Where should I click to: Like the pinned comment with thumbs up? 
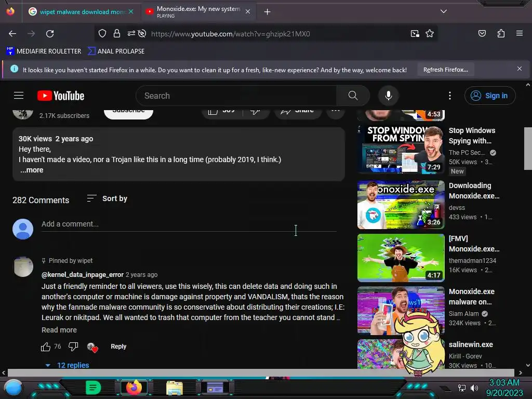coord(46,347)
